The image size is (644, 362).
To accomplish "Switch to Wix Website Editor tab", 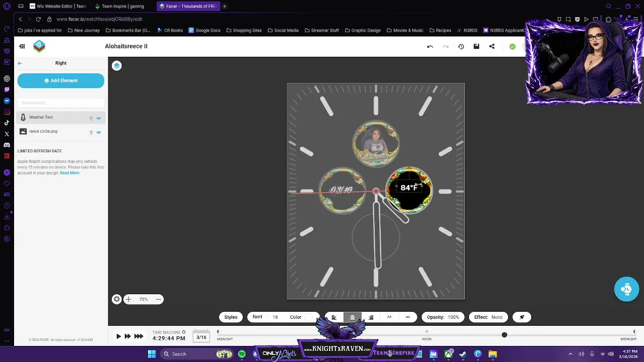I will [58, 6].
